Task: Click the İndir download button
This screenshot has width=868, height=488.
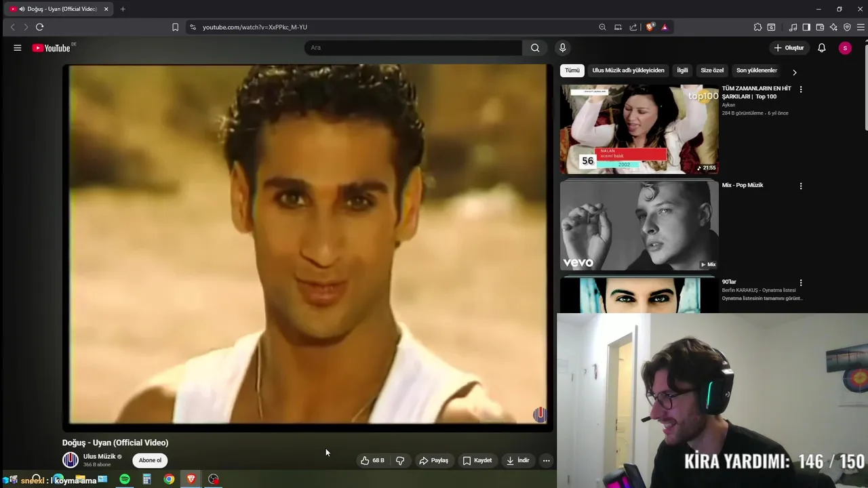Action: 517,461
